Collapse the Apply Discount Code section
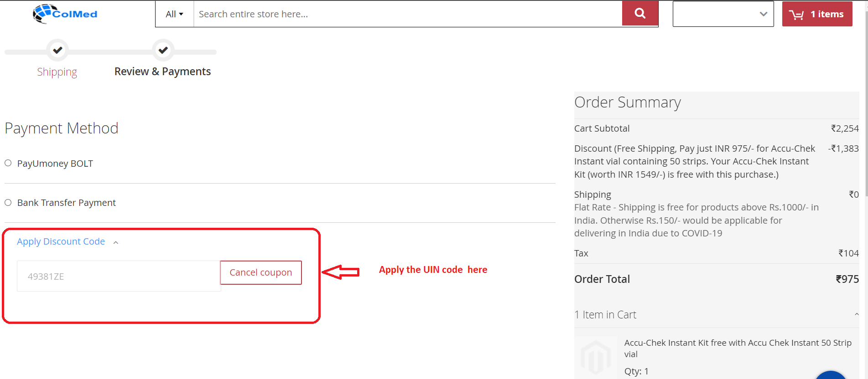Screen dimensions: 868x379 [x=116, y=242]
